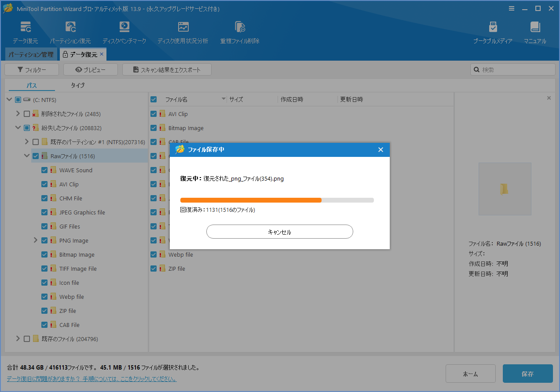Click the MiniTool app logo icon

8,8
